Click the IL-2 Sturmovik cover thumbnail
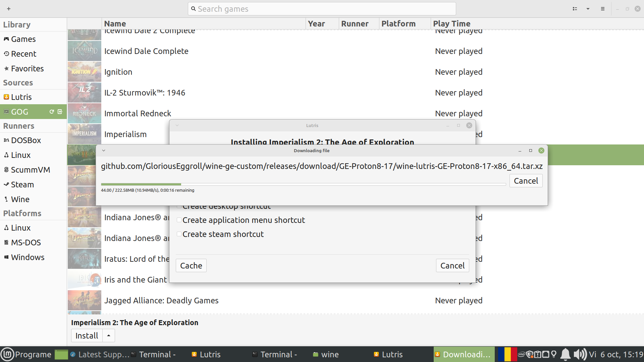644x362 pixels. click(85, 93)
